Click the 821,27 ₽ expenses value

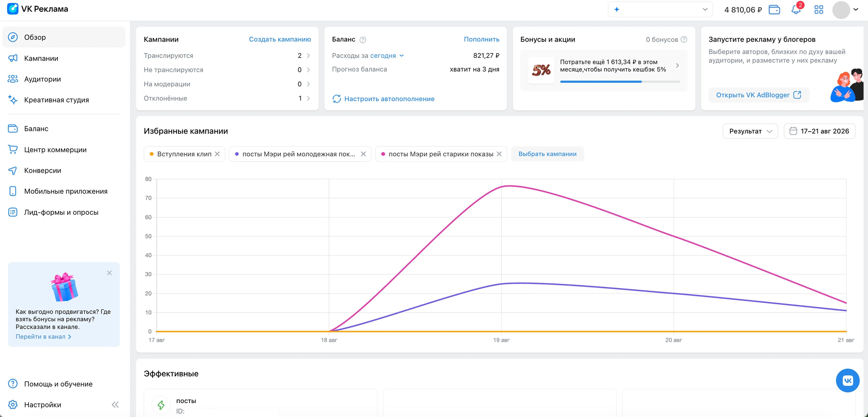tap(486, 56)
